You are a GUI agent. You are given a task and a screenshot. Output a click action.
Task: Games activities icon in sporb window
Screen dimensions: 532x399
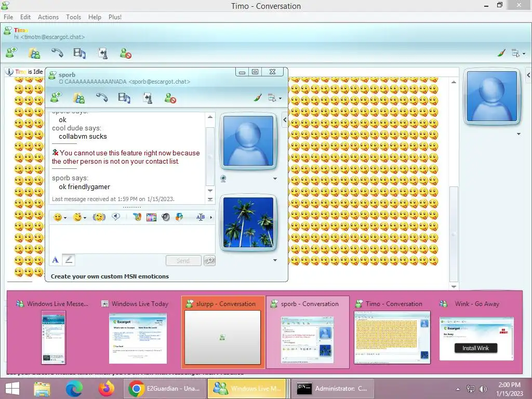point(148,98)
